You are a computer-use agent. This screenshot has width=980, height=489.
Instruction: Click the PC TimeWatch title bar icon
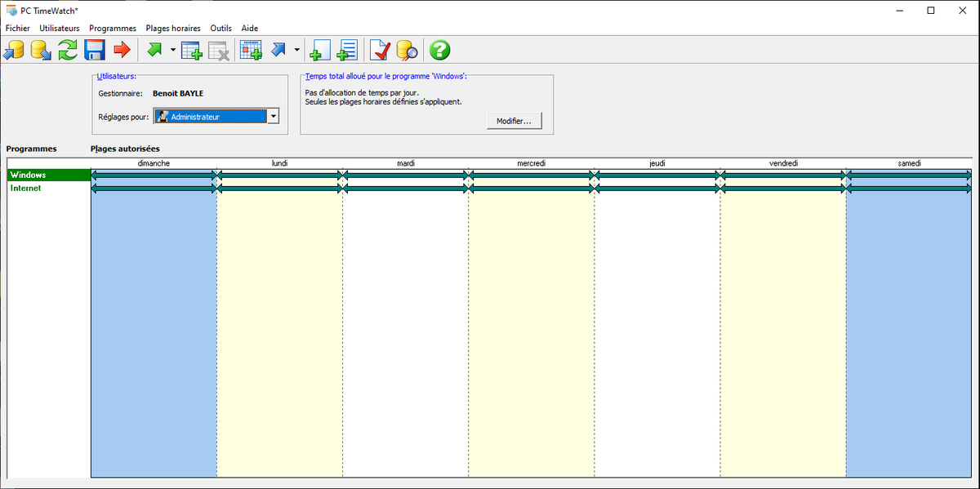11,10
